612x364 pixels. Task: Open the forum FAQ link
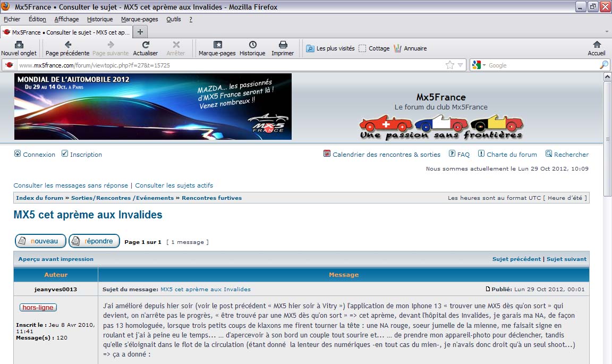[x=463, y=155]
